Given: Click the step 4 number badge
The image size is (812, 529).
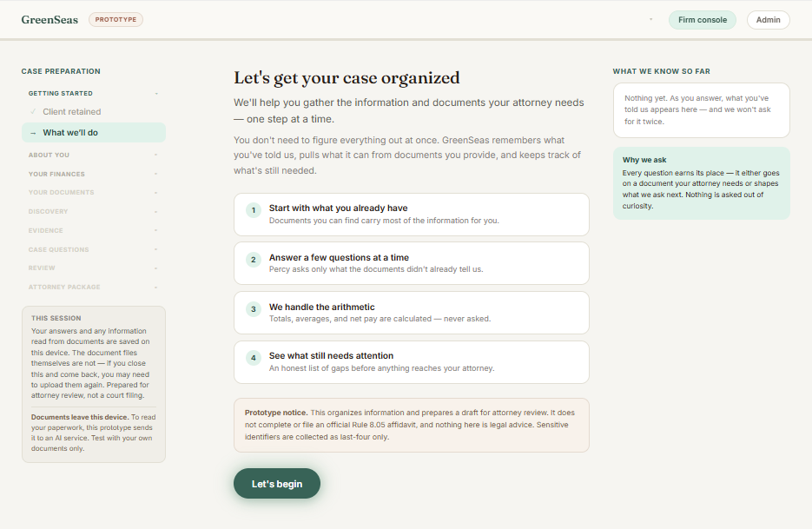Looking at the screenshot, I should (254, 358).
